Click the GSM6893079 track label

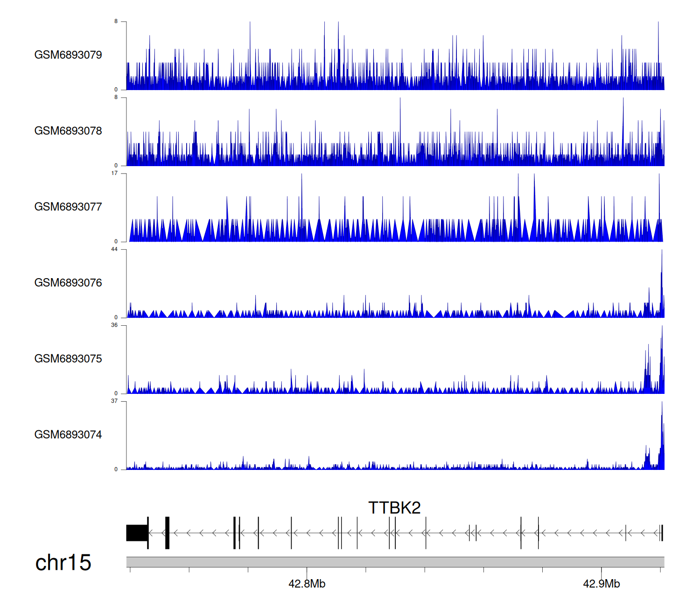click(68, 55)
